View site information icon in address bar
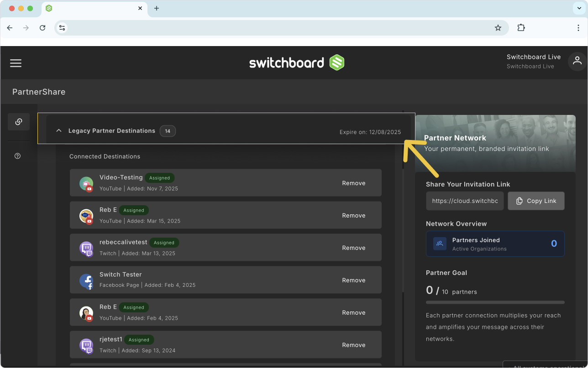 click(x=63, y=28)
